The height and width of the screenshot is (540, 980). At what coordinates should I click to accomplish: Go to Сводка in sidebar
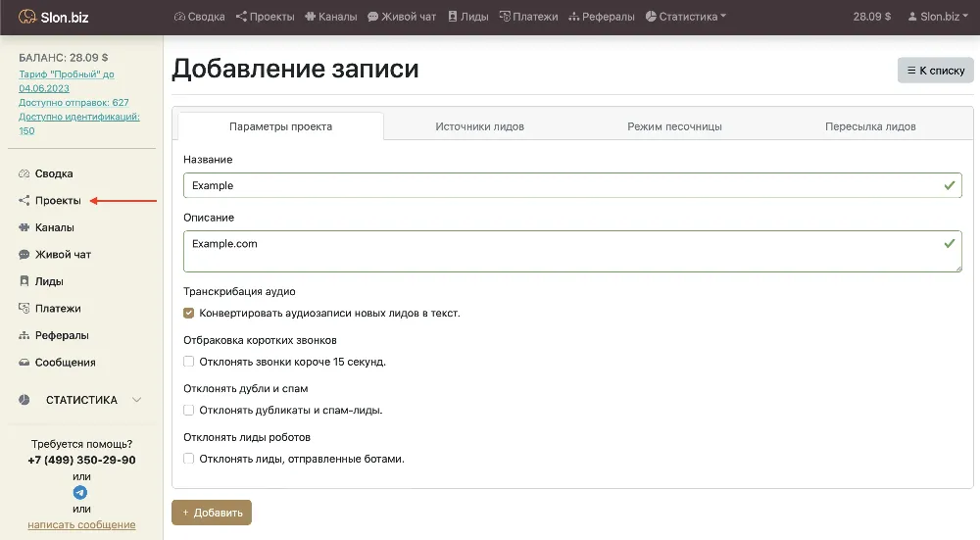[54, 173]
